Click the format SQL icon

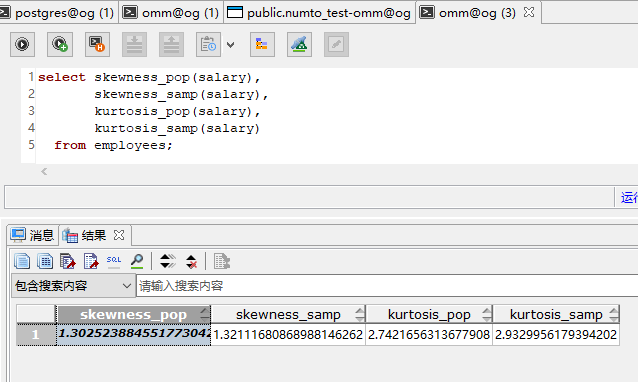[x=262, y=44]
